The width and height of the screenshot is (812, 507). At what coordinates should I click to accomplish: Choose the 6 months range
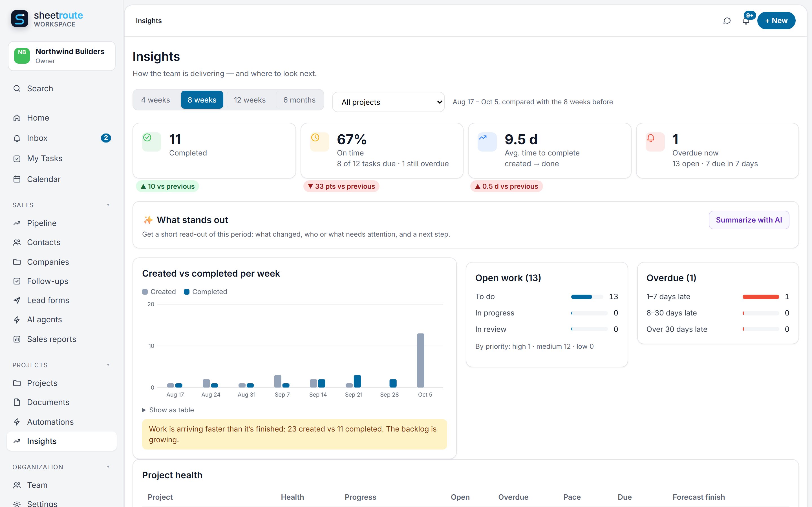coord(299,100)
